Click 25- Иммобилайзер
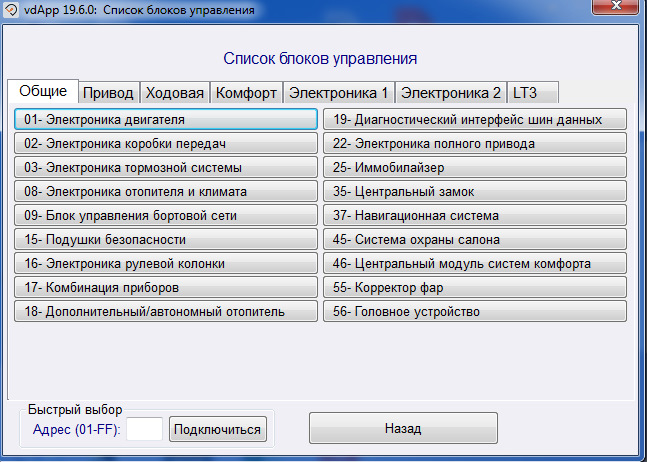647x462 pixels. tap(475, 167)
